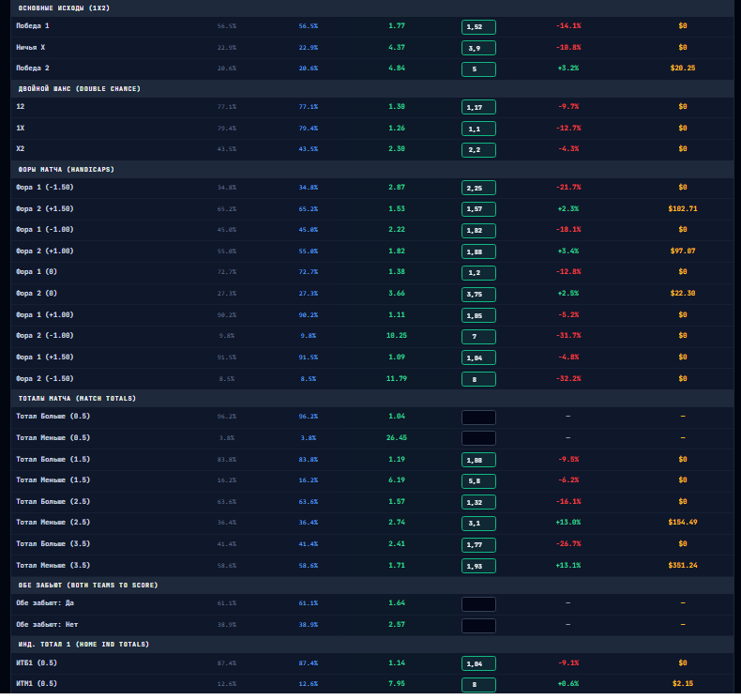741x700 pixels.
Task: Select the fair odds 10.25 value
Action: click(x=397, y=336)
